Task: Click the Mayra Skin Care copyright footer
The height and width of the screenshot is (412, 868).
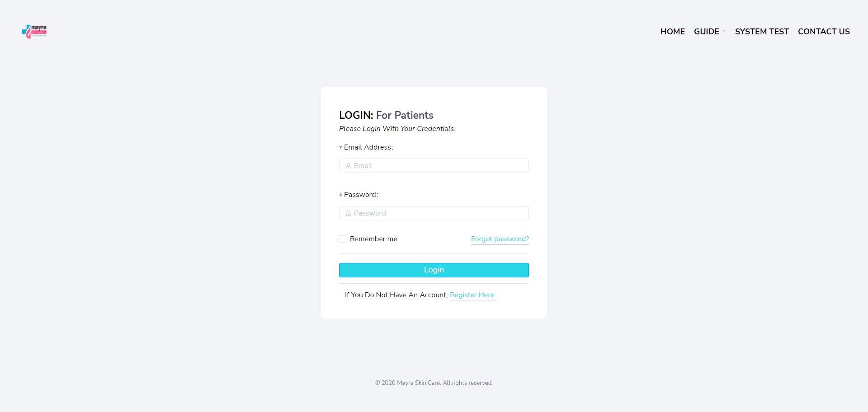Action: point(434,383)
